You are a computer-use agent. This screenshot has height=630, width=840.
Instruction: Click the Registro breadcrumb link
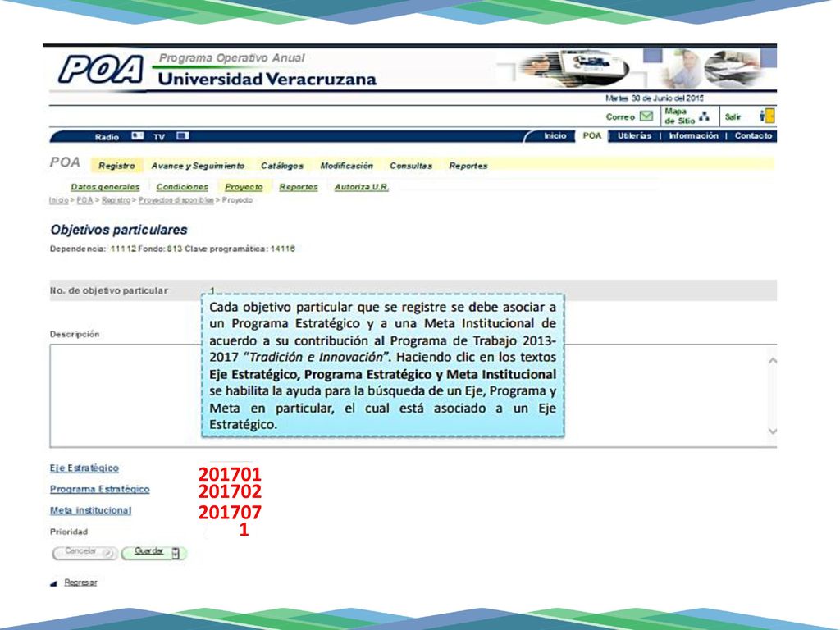pyautogui.click(x=116, y=200)
